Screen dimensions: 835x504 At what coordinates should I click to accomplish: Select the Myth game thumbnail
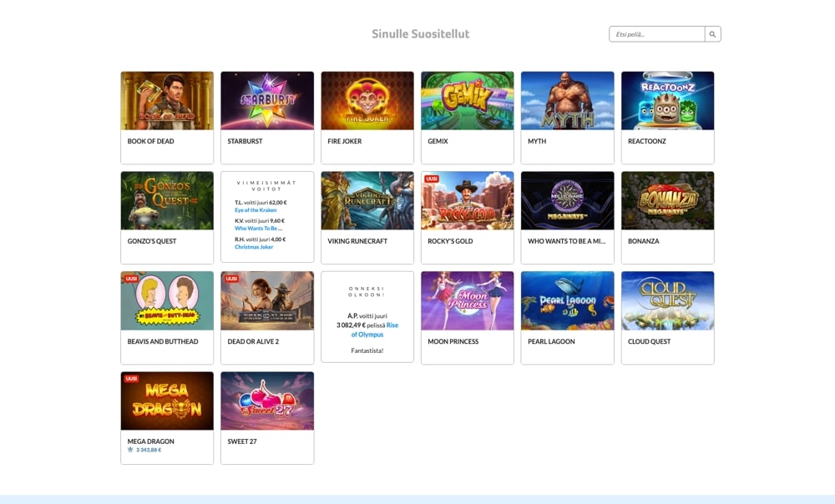[568, 101]
